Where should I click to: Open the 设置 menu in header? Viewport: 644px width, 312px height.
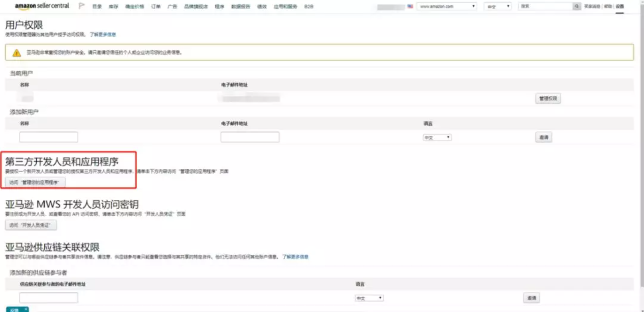pos(620,6)
